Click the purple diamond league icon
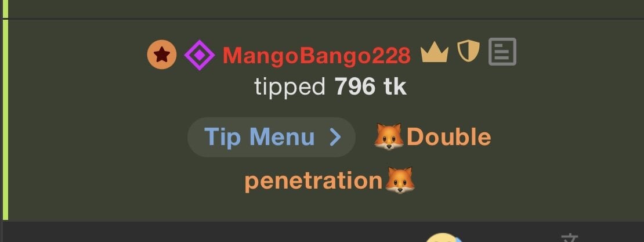This screenshot has height=242, width=644. tap(199, 55)
